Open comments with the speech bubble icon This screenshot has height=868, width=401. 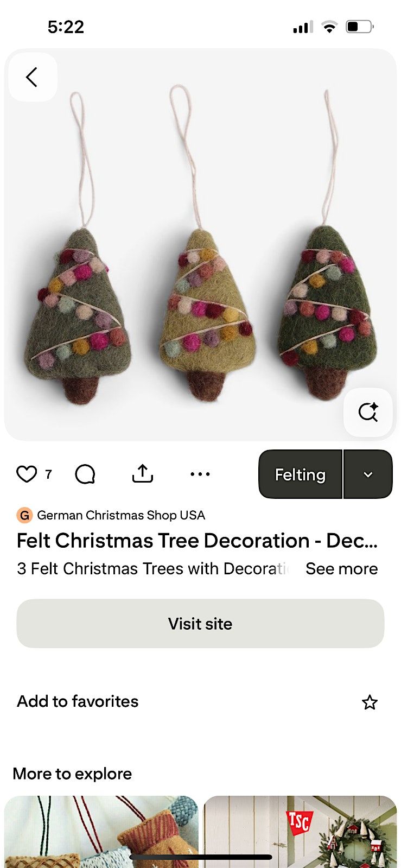click(x=86, y=473)
